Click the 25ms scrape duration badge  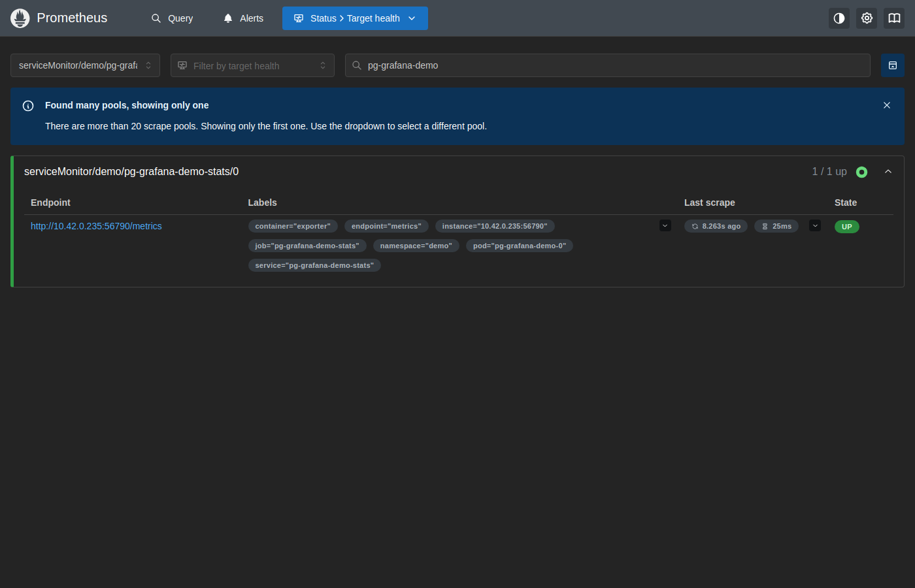[x=776, y=226]
